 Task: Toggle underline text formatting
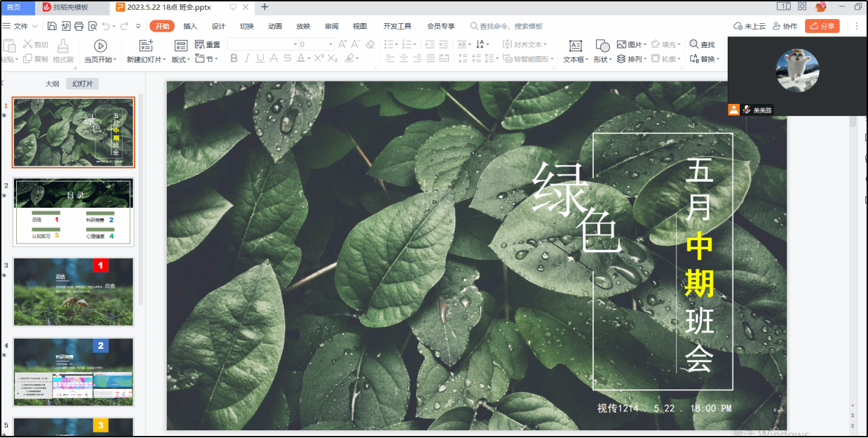[x=261, y=59]
